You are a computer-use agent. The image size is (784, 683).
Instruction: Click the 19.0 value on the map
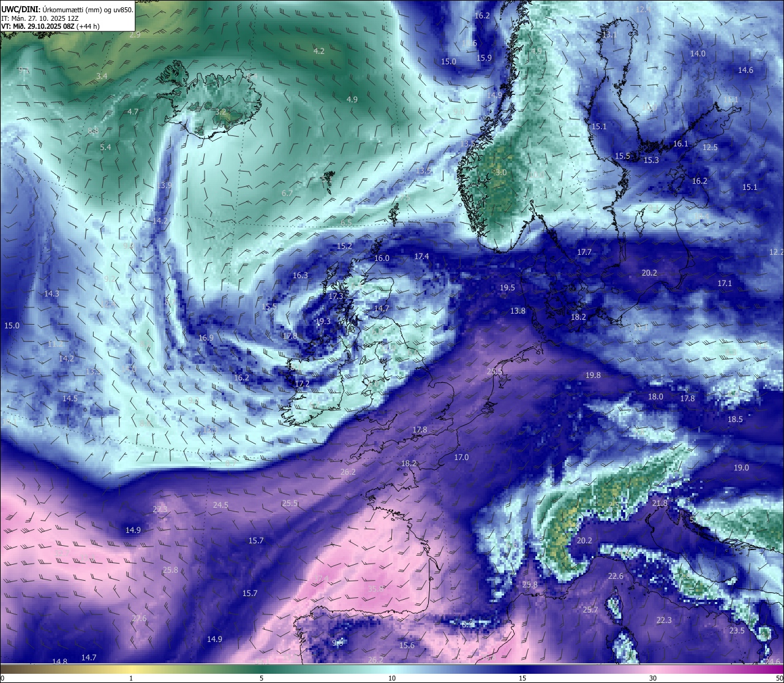(x=741, y=468)
